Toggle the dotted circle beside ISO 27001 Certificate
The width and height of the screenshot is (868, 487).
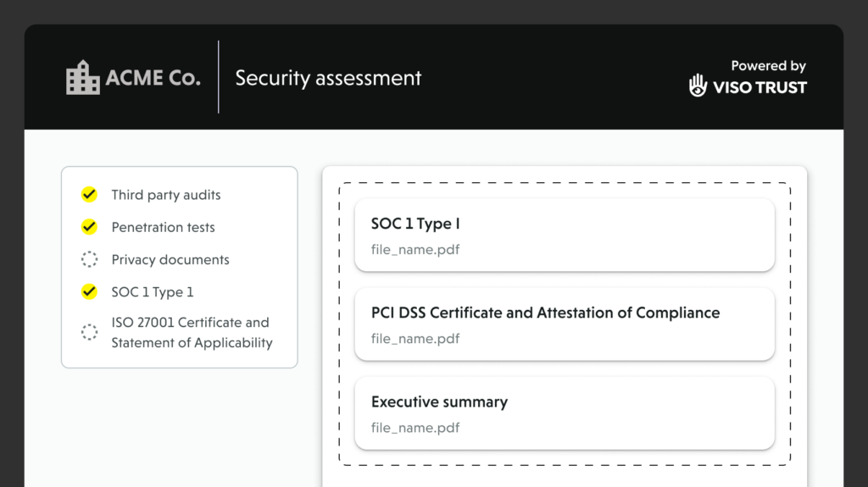[89, 333]
